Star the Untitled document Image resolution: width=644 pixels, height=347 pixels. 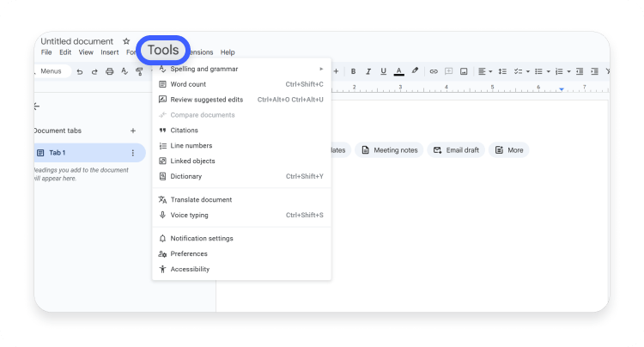tap(126, 41)
